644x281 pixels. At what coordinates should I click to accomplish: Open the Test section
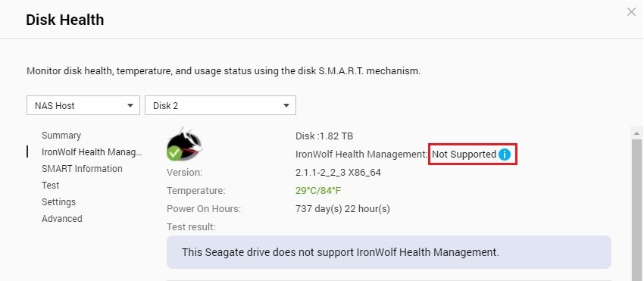(x=51, y=186)
